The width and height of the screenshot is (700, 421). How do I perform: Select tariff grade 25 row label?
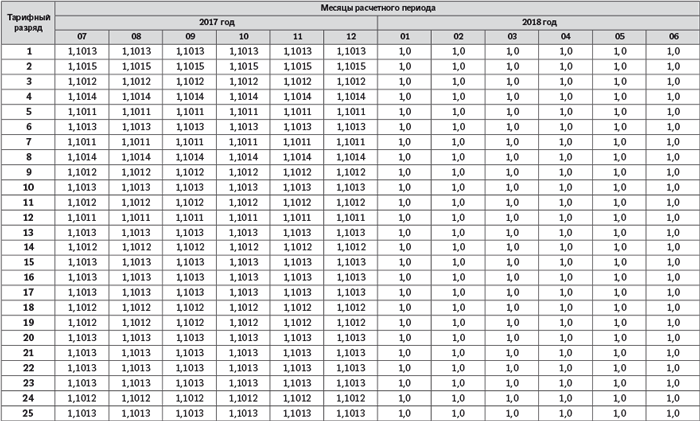click(x=28, y=413)
